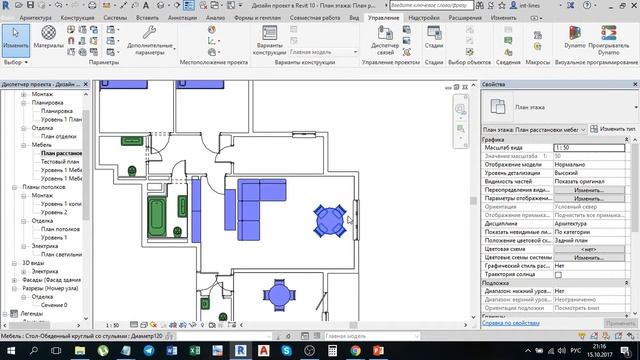Expand the 3D виды tree node

click(14, 263)
